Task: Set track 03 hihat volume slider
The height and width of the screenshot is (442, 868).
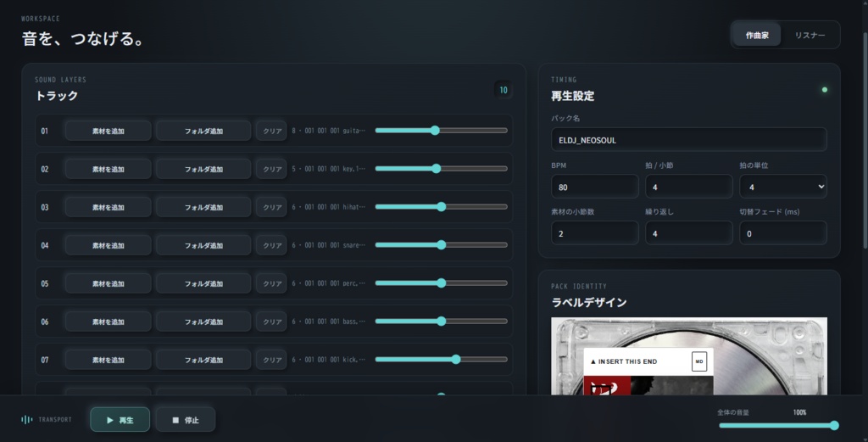Action: point(441,207)
